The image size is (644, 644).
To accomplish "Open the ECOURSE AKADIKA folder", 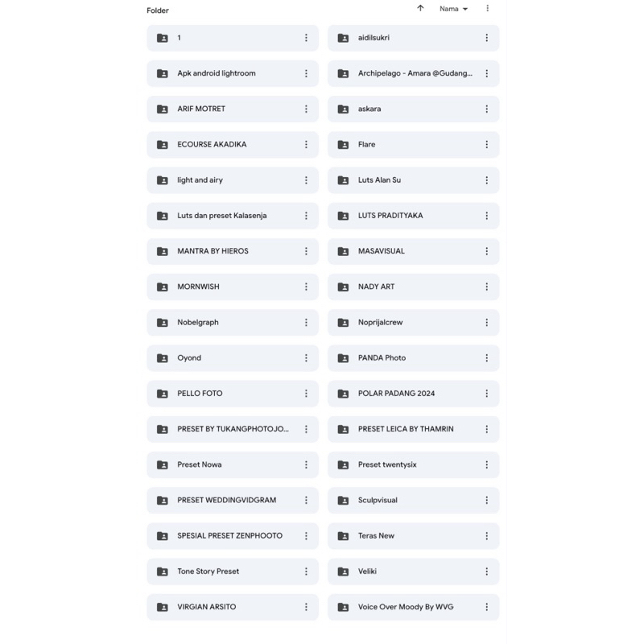I will (x=212, y=145).
